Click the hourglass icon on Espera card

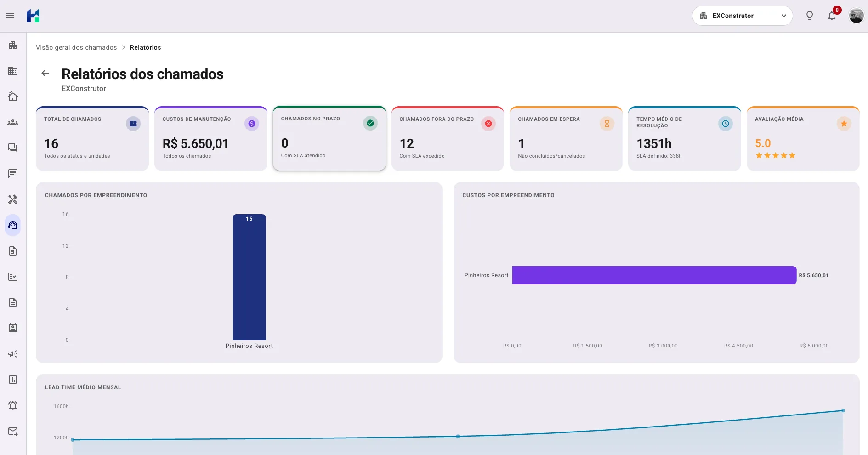(607, 124)
